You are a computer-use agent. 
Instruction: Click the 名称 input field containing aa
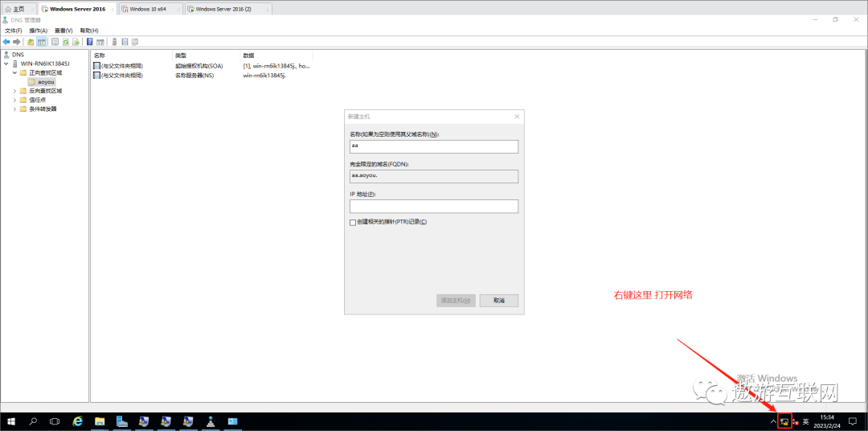[x=433, y=146]
